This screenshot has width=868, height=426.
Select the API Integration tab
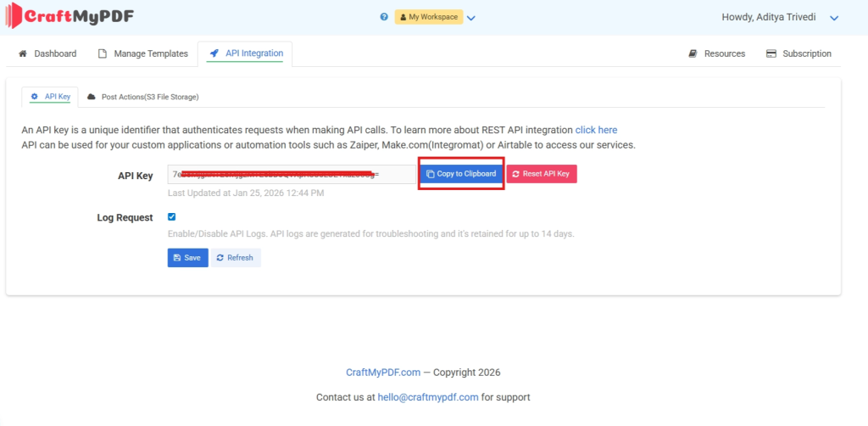click(245, 53)
